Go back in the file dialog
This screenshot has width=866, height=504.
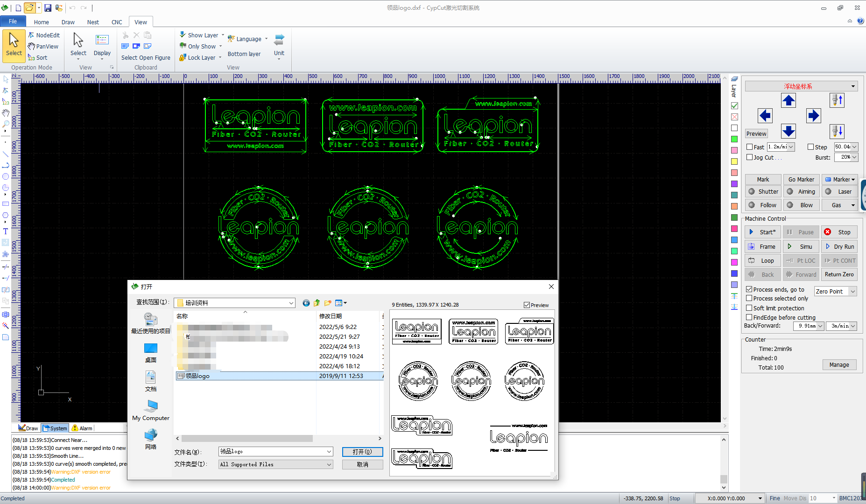click(x=306, y=303)
